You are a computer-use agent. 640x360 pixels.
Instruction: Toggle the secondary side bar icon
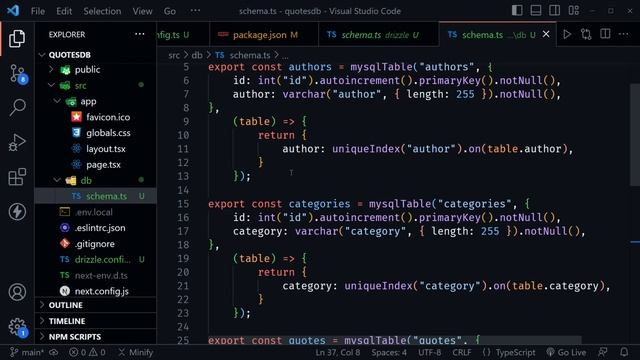point(554,11)
